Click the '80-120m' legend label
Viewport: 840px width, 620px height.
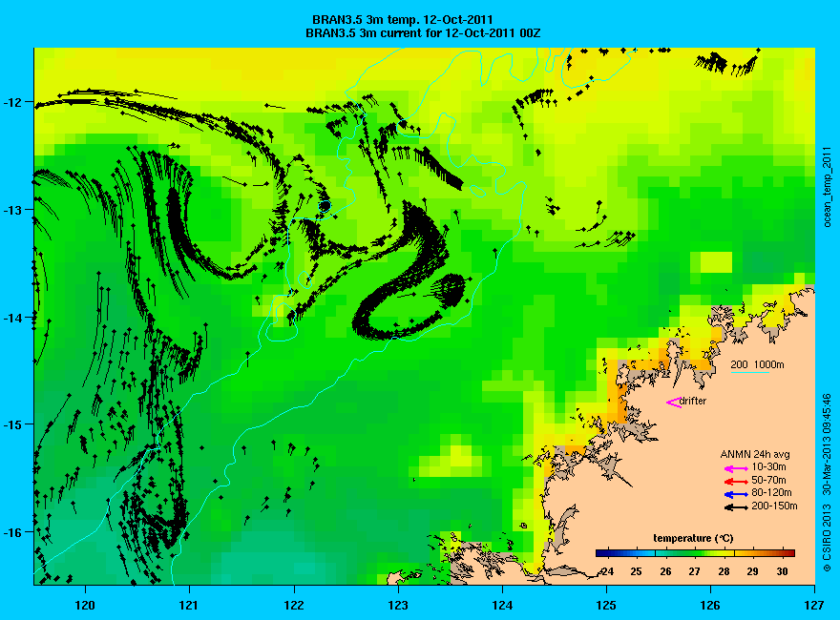click(771, 492)
